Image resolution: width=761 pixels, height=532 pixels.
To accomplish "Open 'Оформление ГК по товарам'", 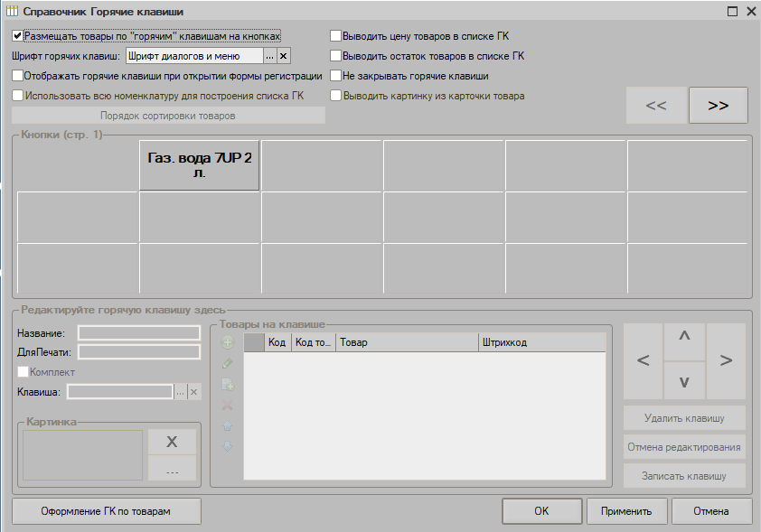I will (107, 511).
